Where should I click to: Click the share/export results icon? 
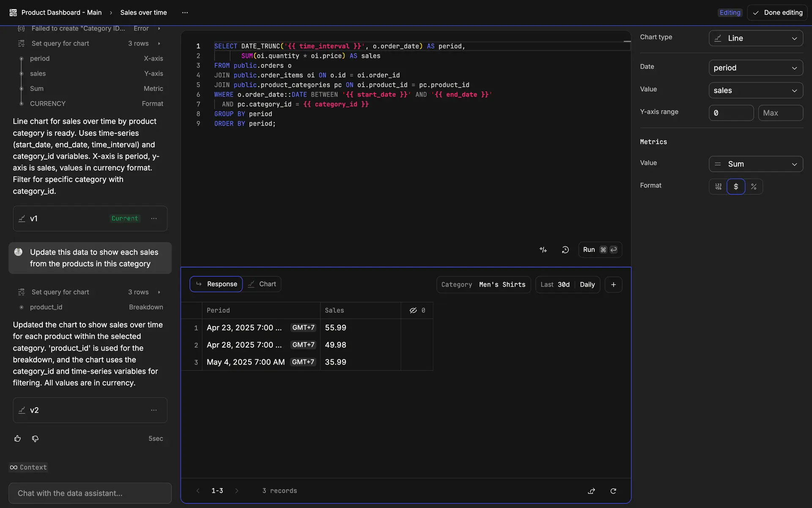(591, 491)
